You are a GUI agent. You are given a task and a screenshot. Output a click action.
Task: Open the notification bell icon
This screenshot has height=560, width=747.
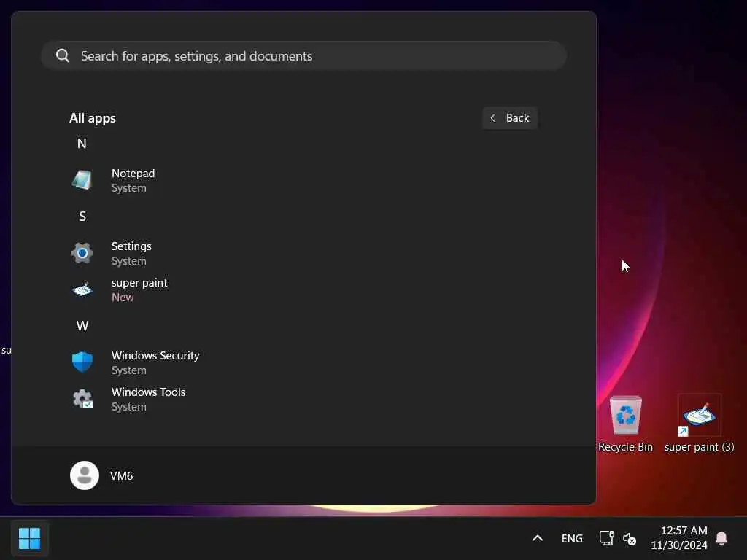721,539
